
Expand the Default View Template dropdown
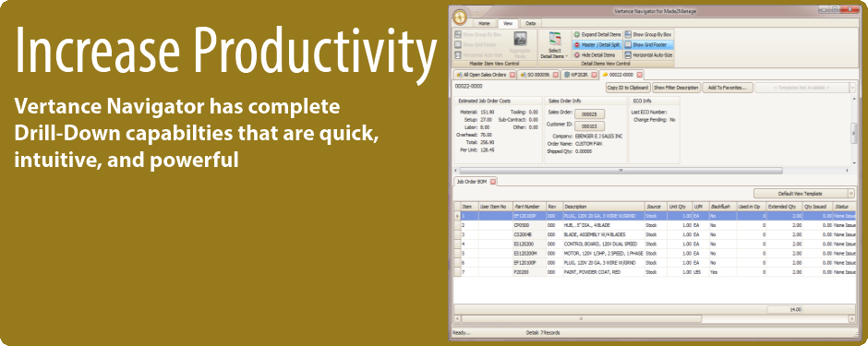(x=851, y=194)
